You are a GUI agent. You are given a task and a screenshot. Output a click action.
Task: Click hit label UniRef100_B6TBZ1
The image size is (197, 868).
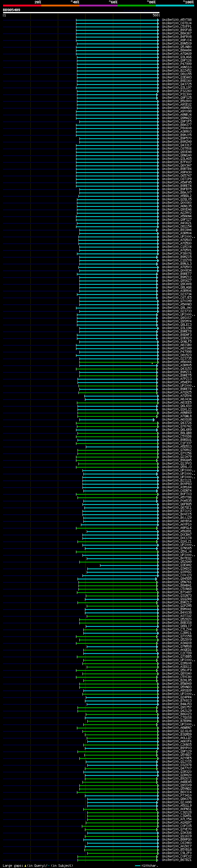(x=177, y=860)
